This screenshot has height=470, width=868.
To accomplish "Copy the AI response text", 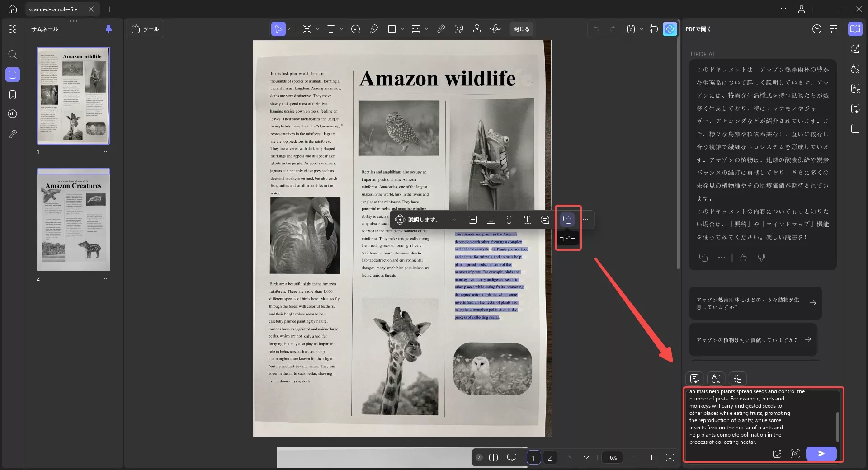I will click(x=703, y=258).
